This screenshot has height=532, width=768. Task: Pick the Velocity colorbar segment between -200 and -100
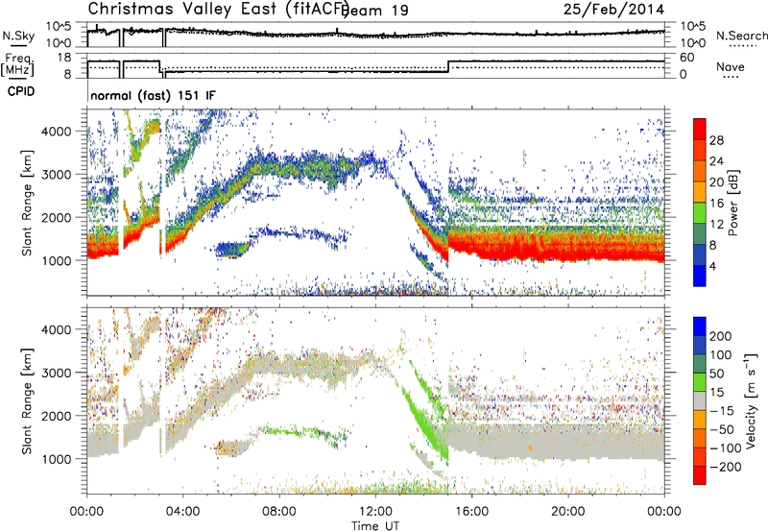coord(700,456)
